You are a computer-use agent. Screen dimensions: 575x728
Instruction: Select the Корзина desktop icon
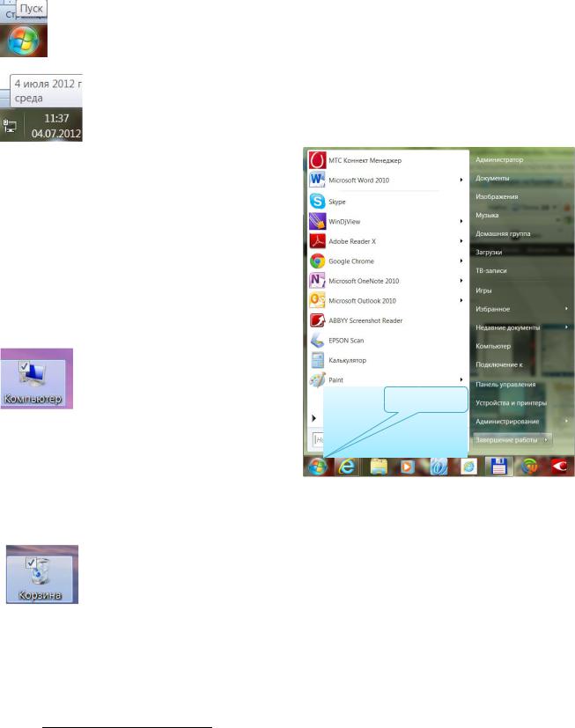pos(40,578)
